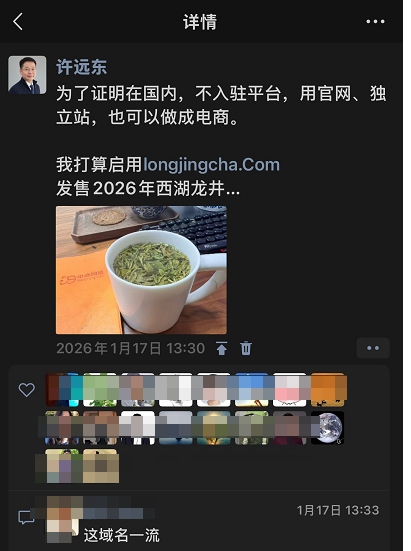
Task: Open the 许远东 username link
Action: pos(81,66)
